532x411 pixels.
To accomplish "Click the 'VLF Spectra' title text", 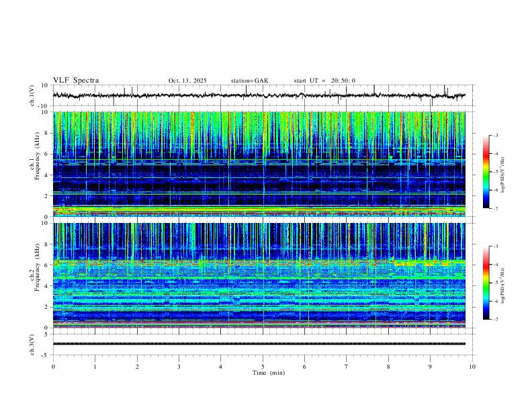I will 76,81.
